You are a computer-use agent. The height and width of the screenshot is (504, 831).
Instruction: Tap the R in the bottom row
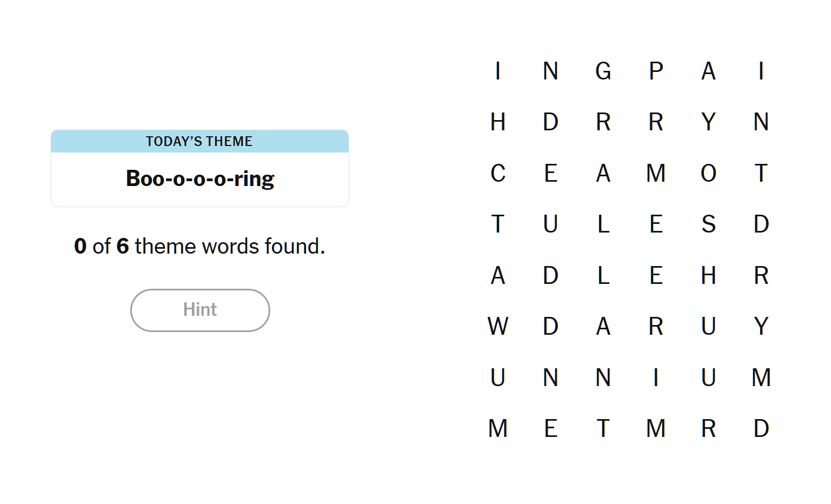click(708, 428)
